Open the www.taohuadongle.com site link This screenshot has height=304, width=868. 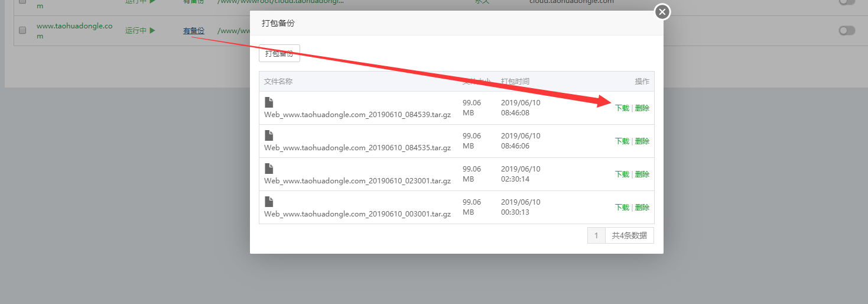(x=74, y=31)
